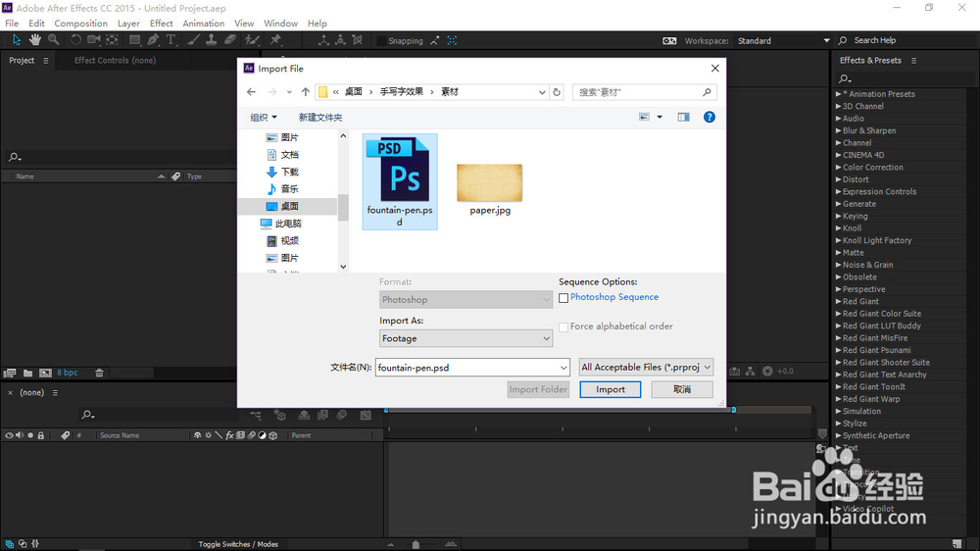Click the back arrow in Import dialog
Image resolution: width=980 pixels, height=551 pixels.
click(x=251, y=92)
